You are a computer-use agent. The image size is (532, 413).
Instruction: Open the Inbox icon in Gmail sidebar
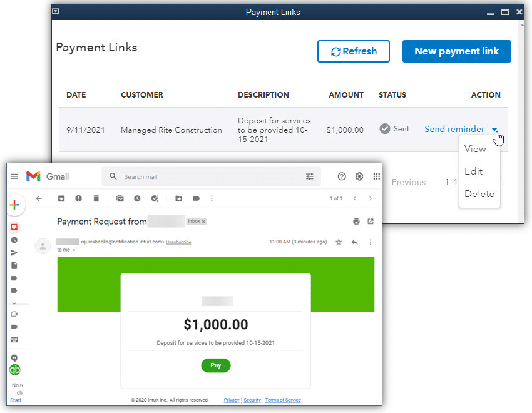(x=14, y=227)
